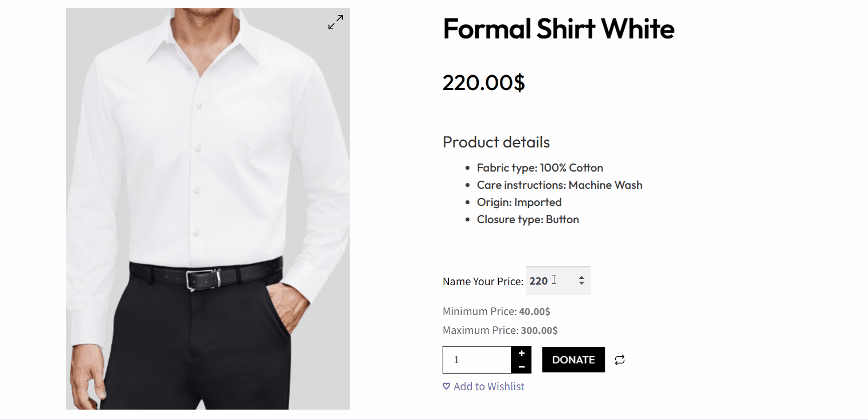868x420 pixels.
Task: Focus the Name Your Price input field
Action: (x=558, y=281)
